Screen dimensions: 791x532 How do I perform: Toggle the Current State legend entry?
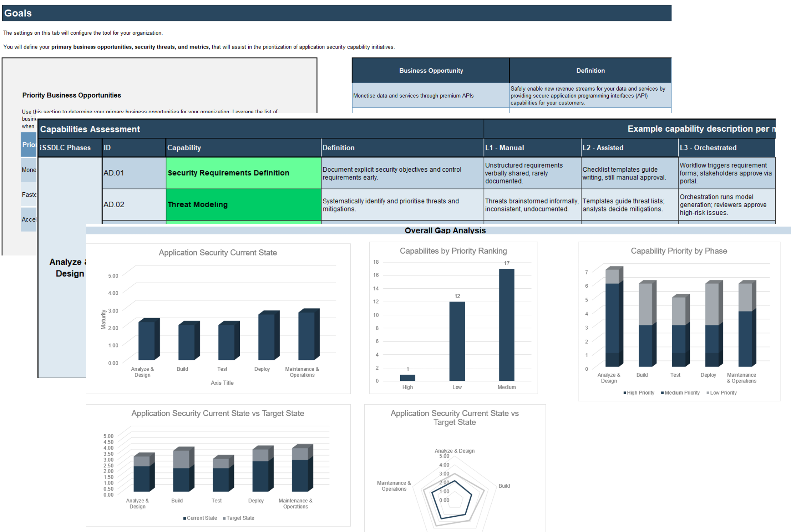pos(200,518)
